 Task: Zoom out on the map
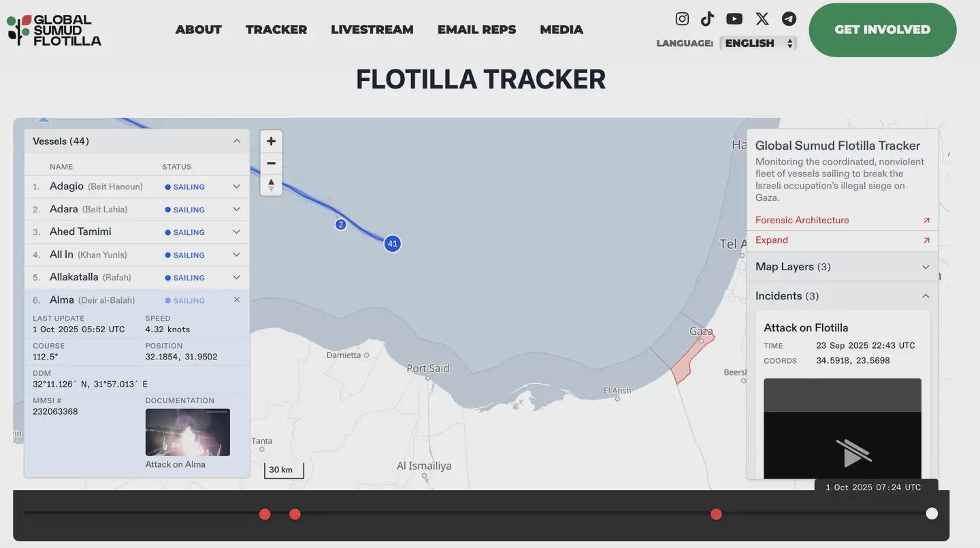click(x=271, y=163)
